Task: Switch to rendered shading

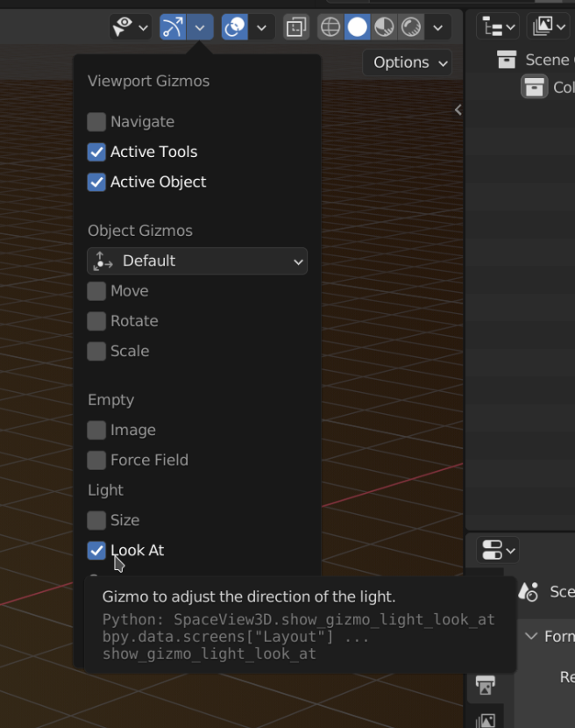Action: coord(411,27)
